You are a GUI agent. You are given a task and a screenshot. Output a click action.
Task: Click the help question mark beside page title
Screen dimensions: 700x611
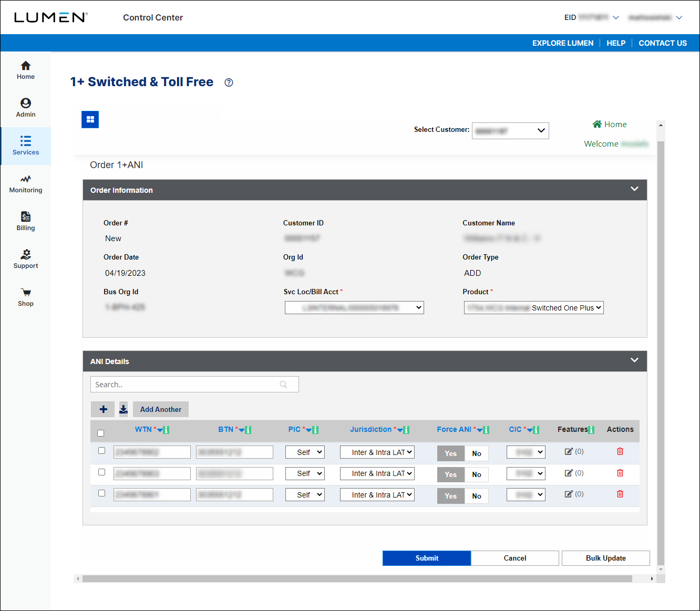coord(229,82)
